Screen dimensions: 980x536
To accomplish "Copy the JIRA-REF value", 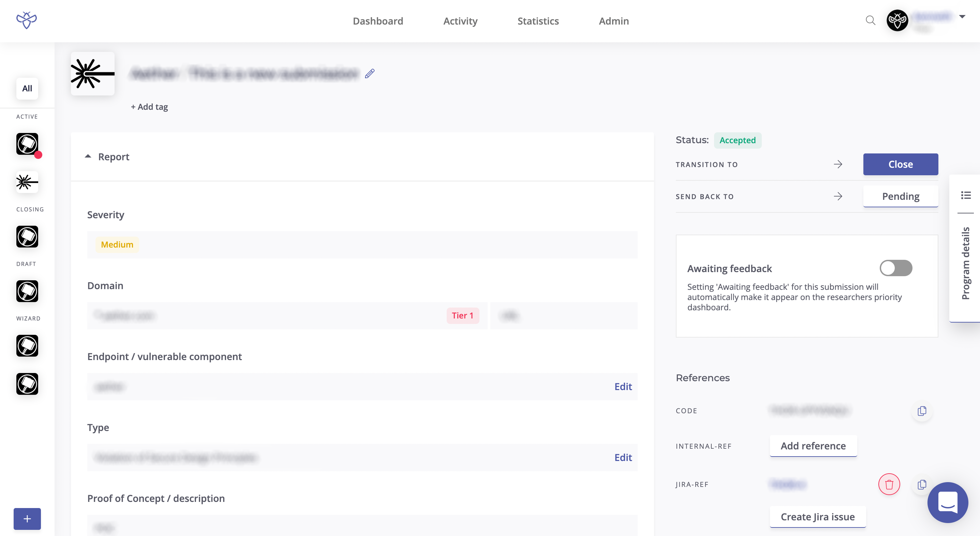I will [x=921, y=484].
